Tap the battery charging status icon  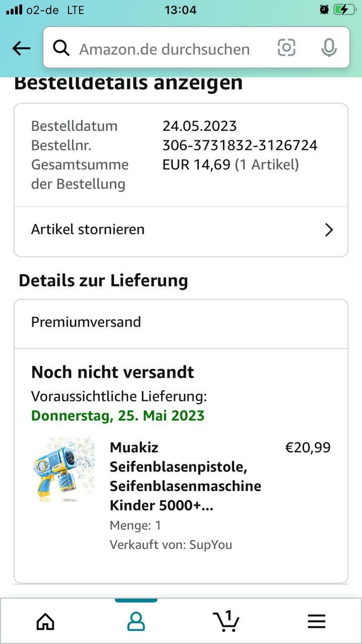[344, 10]
